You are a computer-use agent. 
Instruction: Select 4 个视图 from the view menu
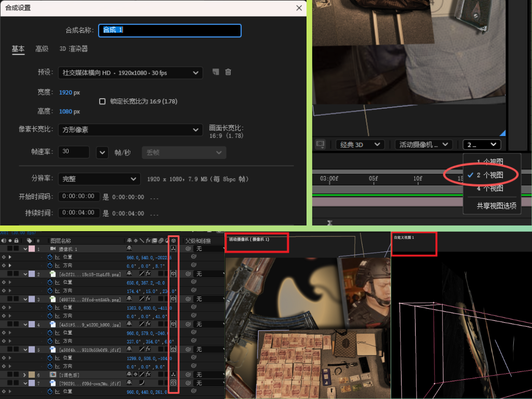coord(489,189)
